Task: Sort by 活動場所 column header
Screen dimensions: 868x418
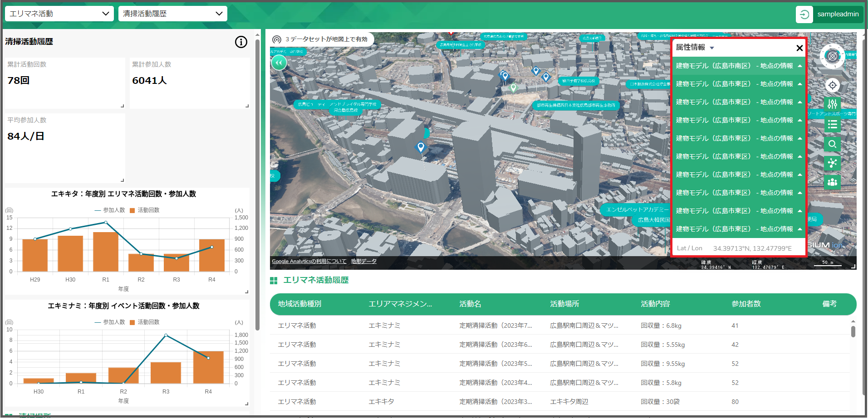Action: (x=564, y=304)
